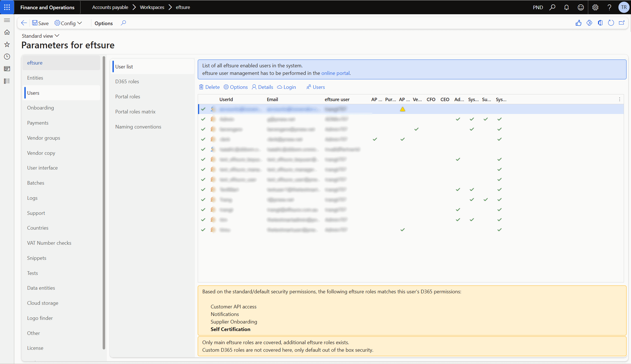The width and height of the screenshot is (631, 364).
Task: Open the Cloud storage tab
Action: point(61,303)
